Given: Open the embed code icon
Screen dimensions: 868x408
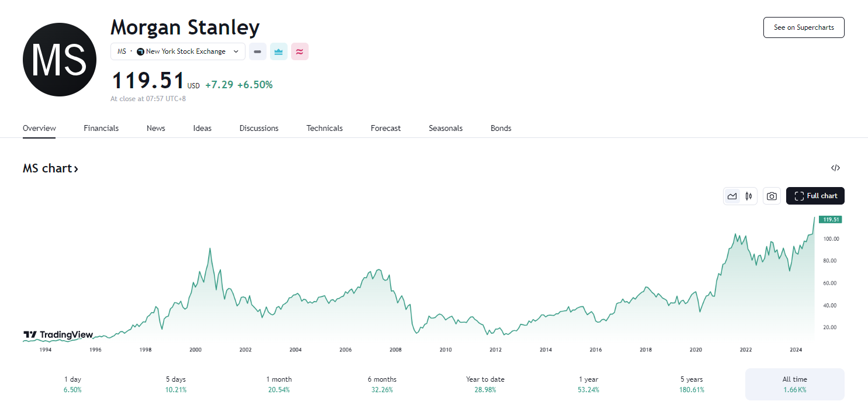Looking at the screenshot, I should tap(835, 168).
